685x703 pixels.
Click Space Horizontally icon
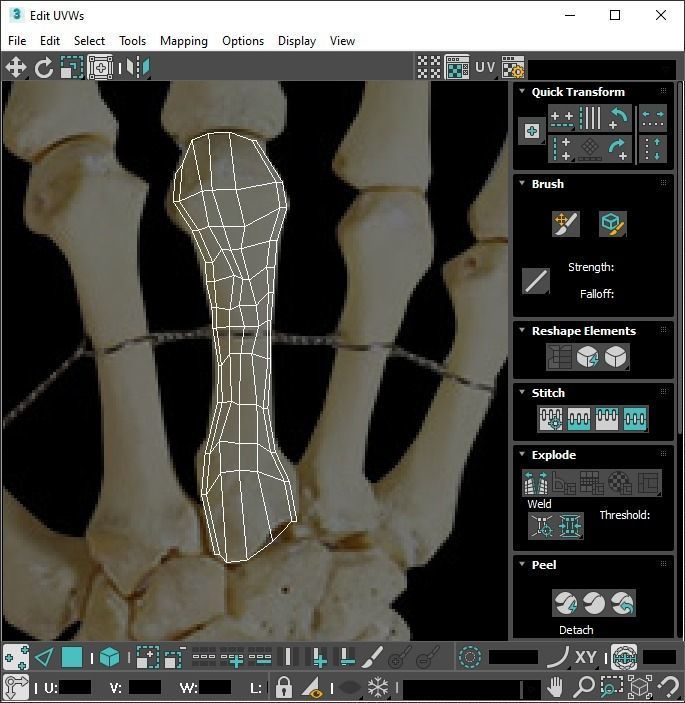[x=653, y=118]
